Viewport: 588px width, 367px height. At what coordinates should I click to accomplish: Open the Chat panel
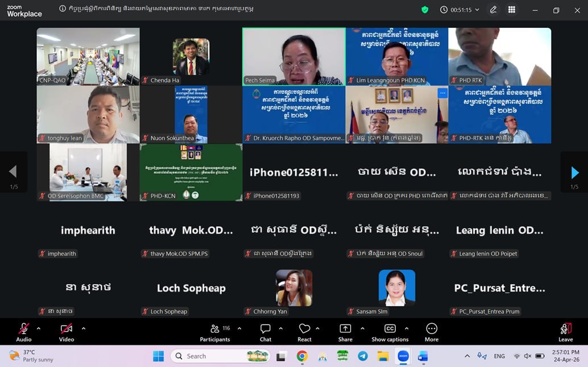click(x=266, y=332)
